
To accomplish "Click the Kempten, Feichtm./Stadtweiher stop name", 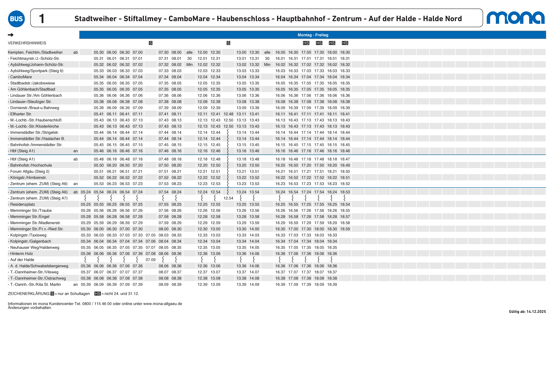I will 35,52.
